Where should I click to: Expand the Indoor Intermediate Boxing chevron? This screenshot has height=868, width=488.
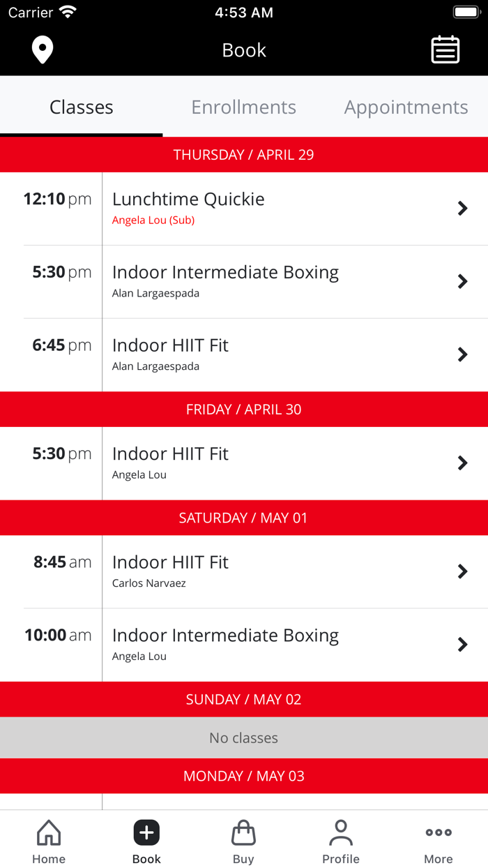[462, 281]
